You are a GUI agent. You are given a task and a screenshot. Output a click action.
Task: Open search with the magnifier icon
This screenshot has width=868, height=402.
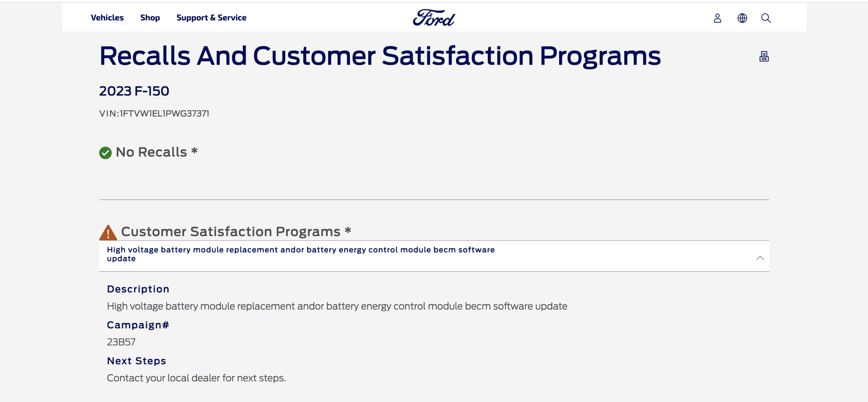point(766,18)
